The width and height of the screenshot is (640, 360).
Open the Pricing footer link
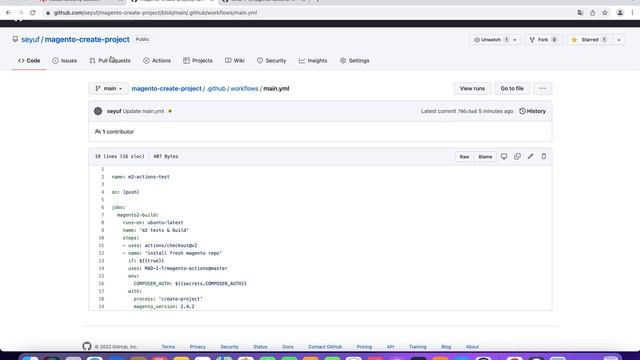coord(364,347)
